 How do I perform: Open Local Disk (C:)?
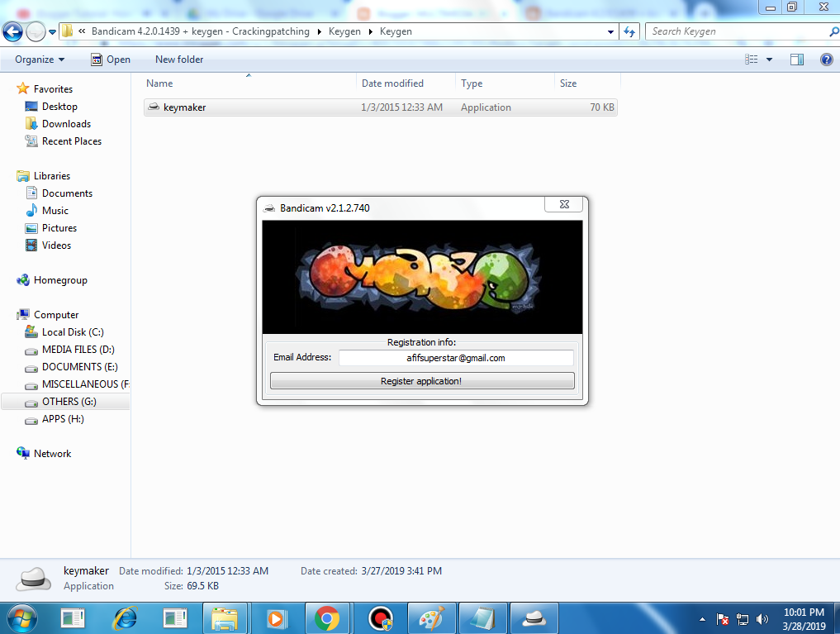click(x=73, y=332)
